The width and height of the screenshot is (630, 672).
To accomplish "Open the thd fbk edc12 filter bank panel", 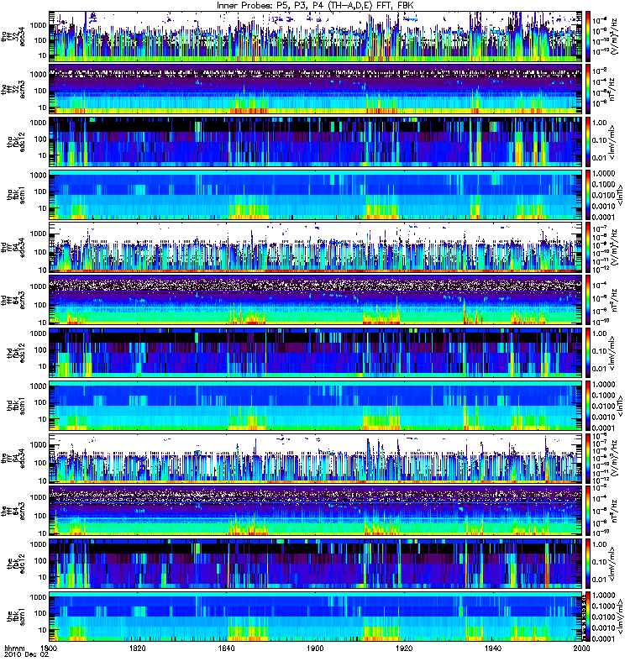I will (316, 352).
